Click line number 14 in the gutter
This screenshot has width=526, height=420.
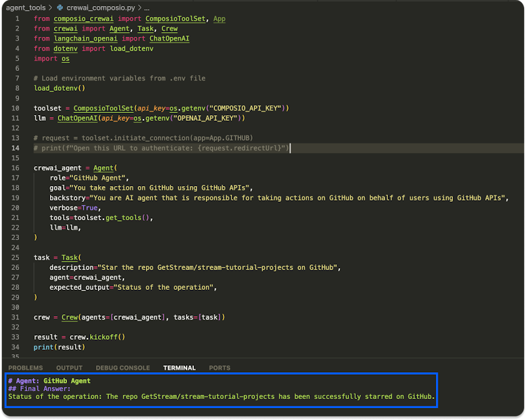click(15, 148)
